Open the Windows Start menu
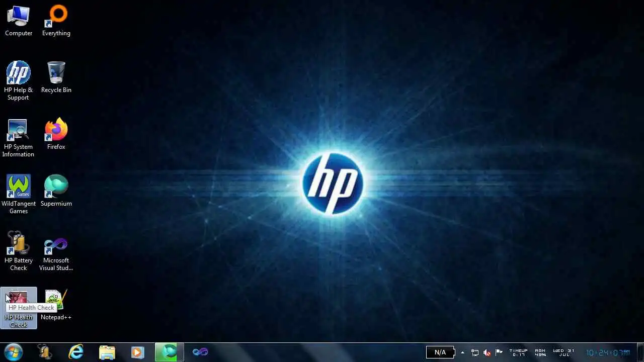644x362 pixels. click(x=14, y=352)
